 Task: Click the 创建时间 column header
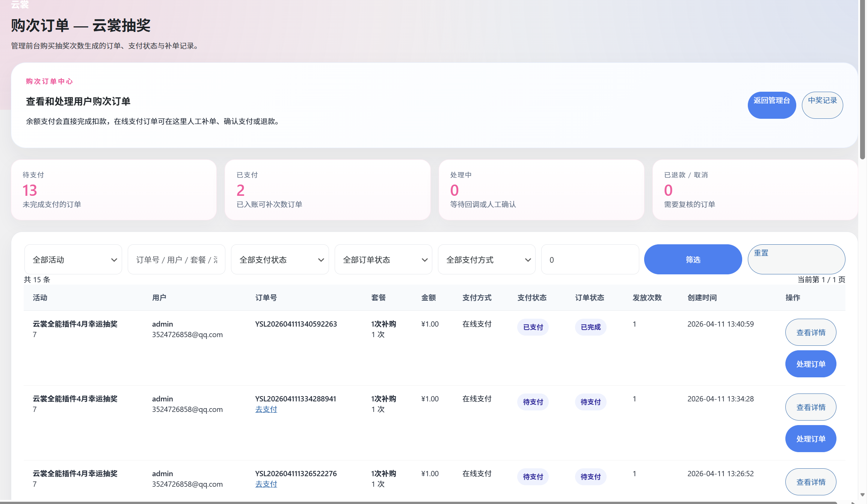click(x=702, y=298)
